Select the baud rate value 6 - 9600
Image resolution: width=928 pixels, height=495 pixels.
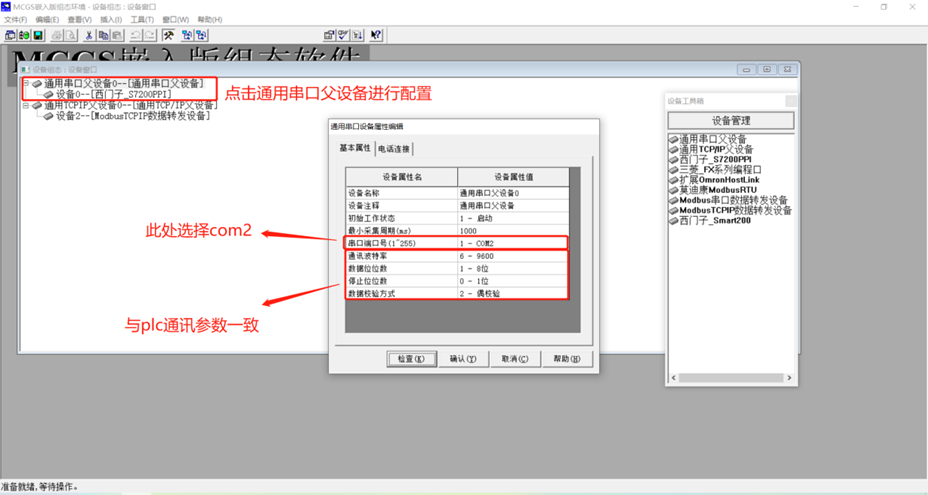tap(513, 256)
